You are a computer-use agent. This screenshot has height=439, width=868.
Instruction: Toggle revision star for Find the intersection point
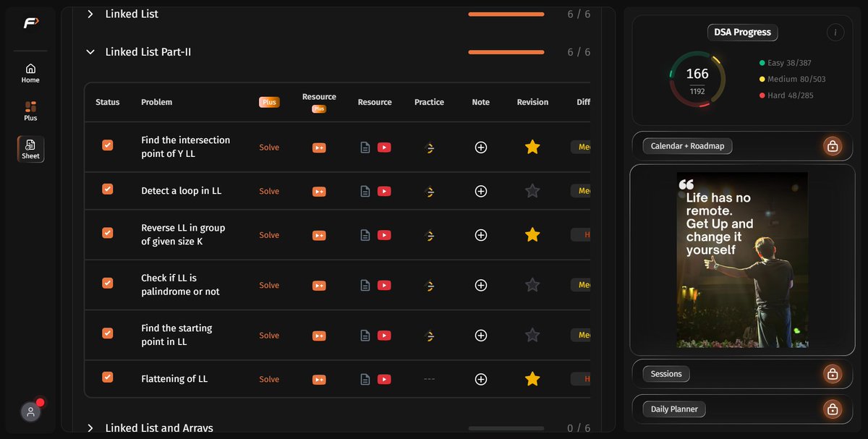click(x=532, y=147)
